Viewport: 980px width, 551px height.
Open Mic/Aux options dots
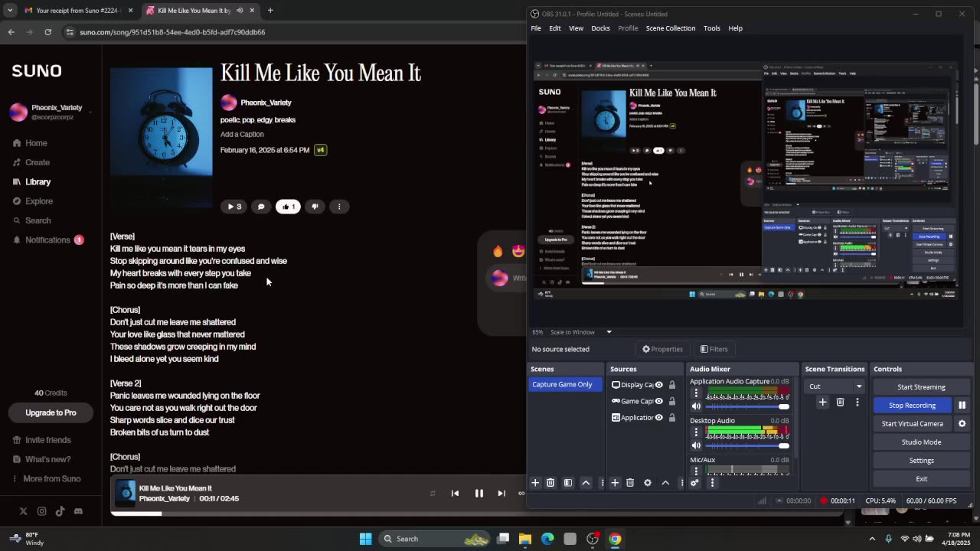coord(696,471)
